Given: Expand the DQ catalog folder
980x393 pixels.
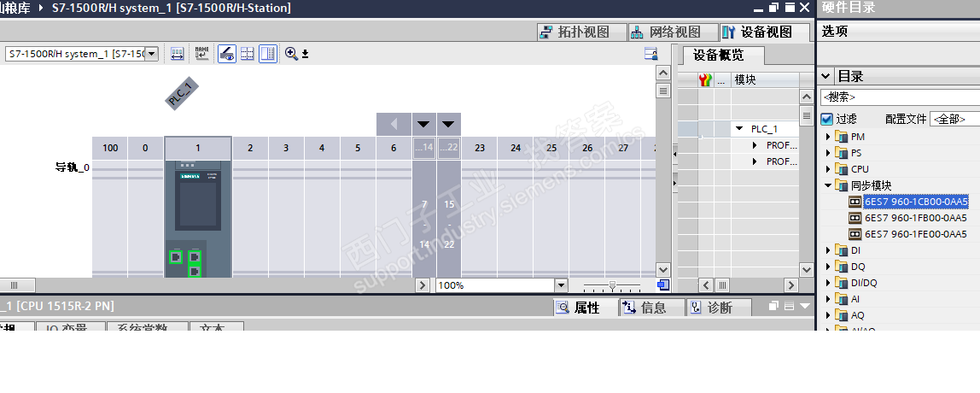Looking at the screenshot, I should [828, 267].
